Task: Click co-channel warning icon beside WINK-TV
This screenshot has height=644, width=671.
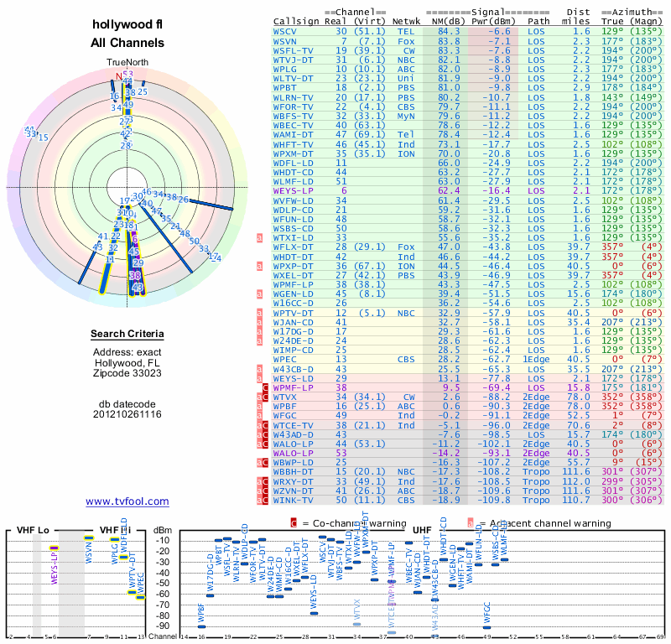Action: click(266, 501)
